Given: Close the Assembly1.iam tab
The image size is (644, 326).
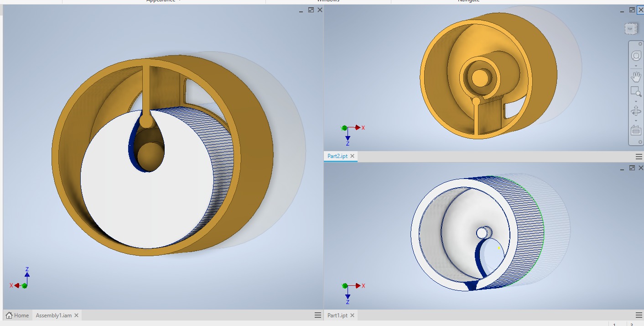Looking at the screenshot, I should (x=77, y=315).
